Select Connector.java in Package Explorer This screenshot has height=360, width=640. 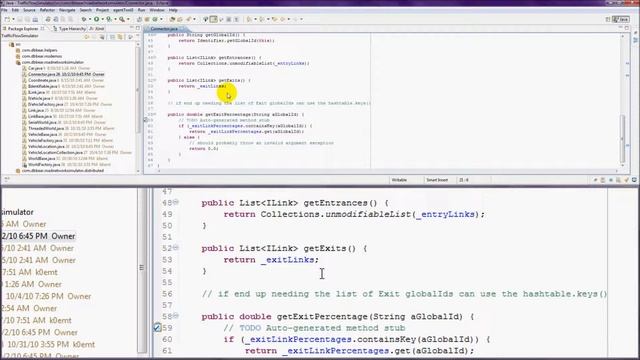63,74
